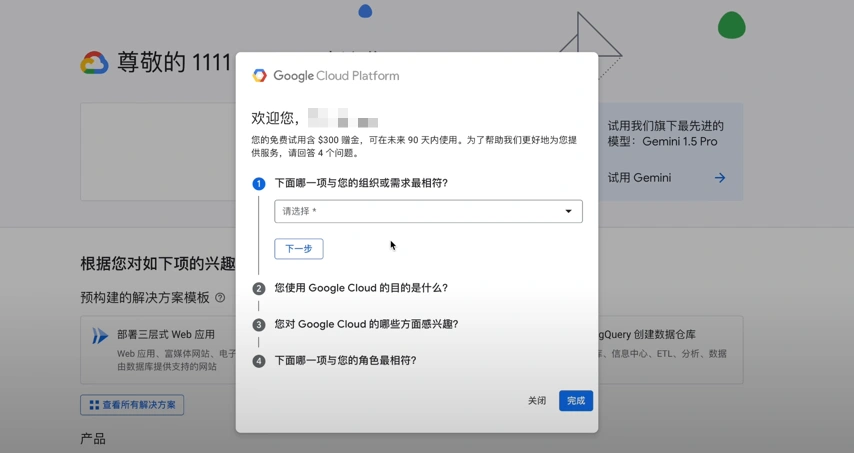Click the step 4 numbered circle
This screenshot has width=854, height=453.
(x=259, y=361)
